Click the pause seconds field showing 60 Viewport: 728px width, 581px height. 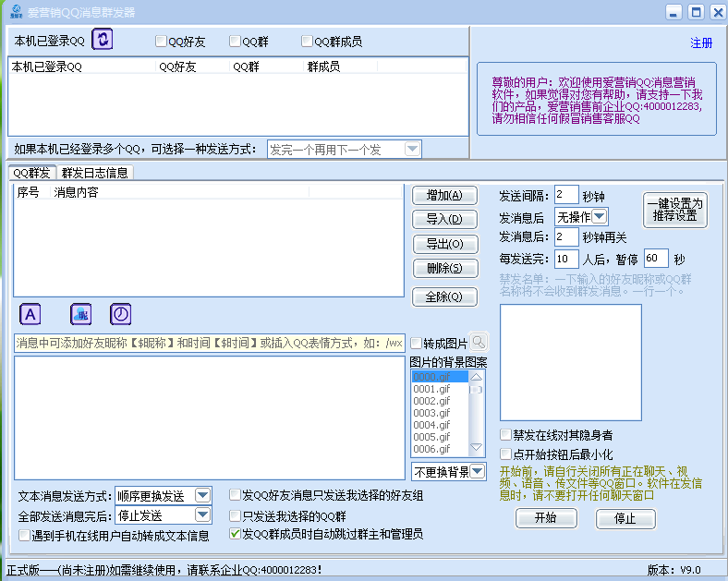[656, 259]
